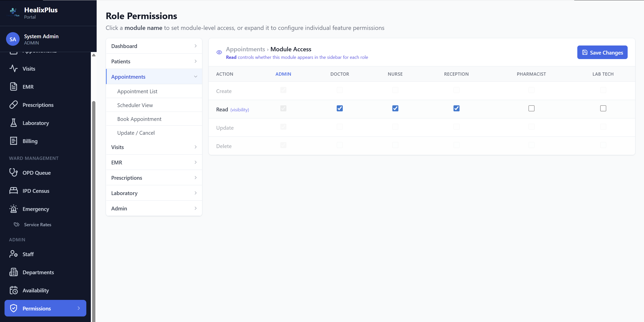The image size is (644, 322).
Task: Click the Laboratory flask icon in sidebar
Action: pos(13,123)
